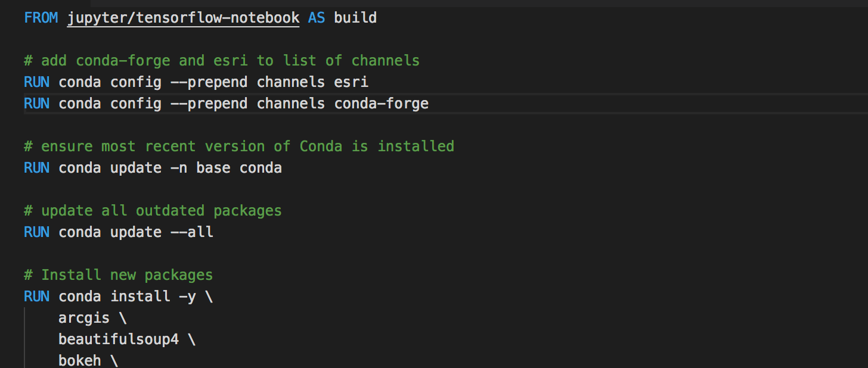Click the comment about conda-forge and esri channels
868x368 pixels.
pos(222,61)
